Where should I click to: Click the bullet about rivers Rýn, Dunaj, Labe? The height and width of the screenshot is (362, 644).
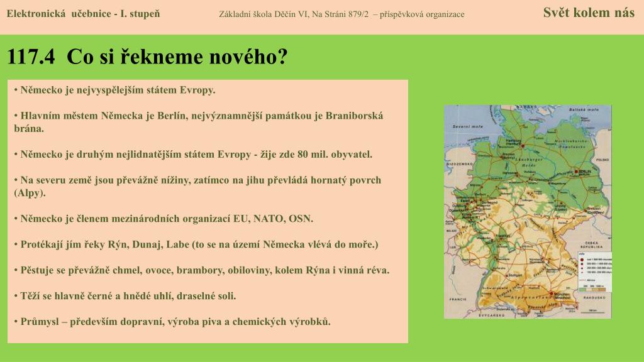pos(196,244)
